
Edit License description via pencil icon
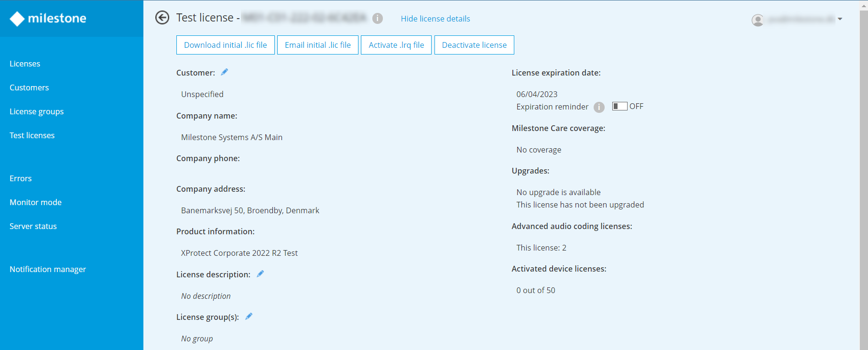click(x=260, y=274)
